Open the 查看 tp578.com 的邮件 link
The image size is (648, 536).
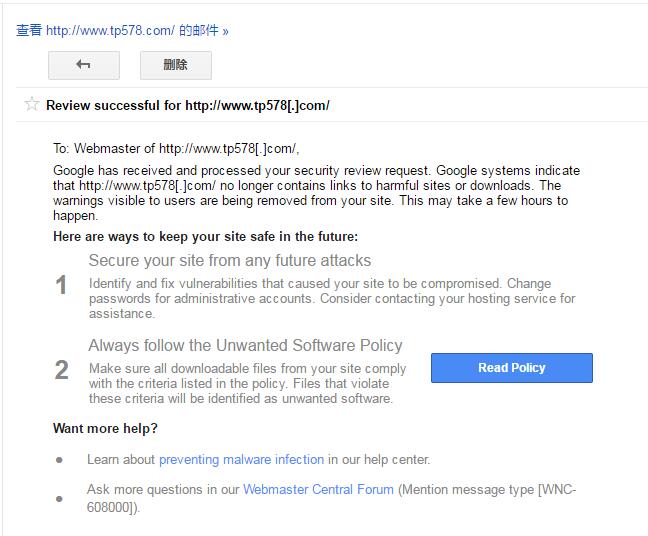pos(122,30)
